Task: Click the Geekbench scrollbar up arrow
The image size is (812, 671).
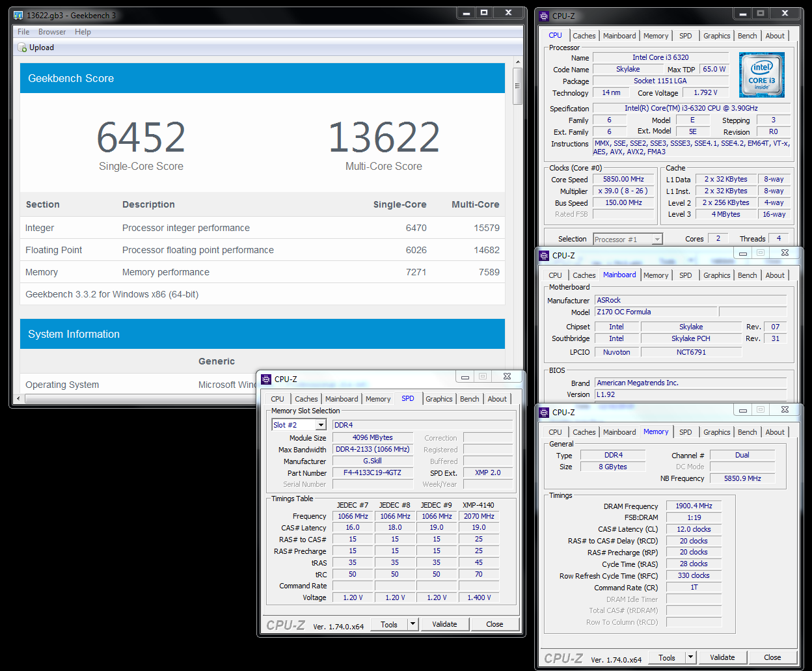Action: (518, 62)
